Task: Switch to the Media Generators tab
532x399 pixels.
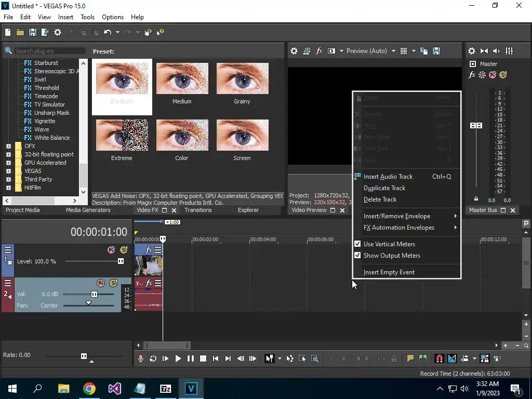Action: coord(88,210)
